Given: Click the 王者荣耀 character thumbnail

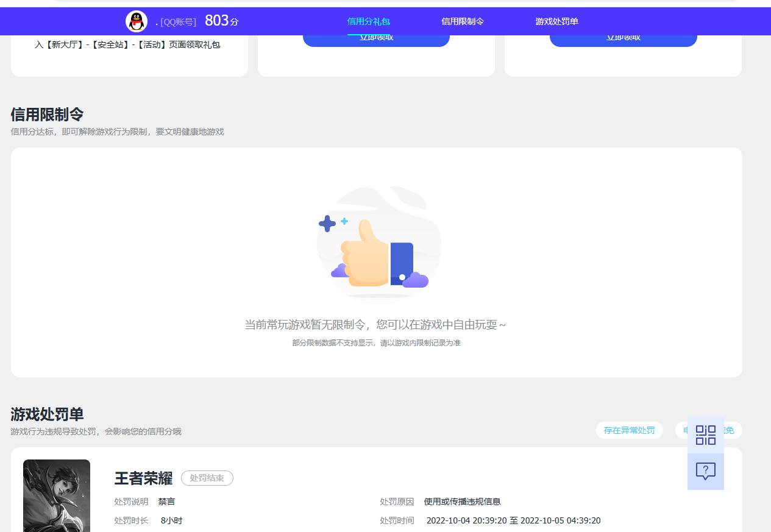Looking at the screenshot, I should [57, 495].
